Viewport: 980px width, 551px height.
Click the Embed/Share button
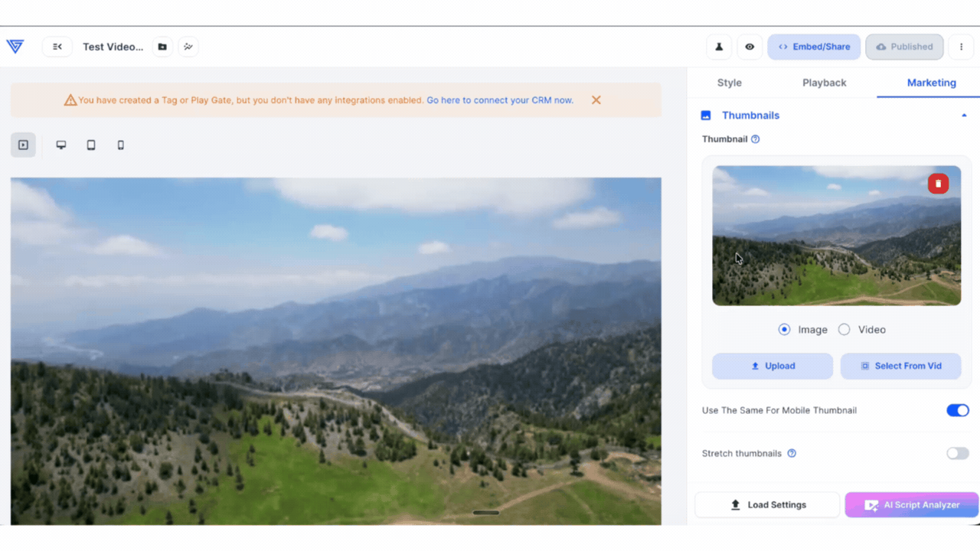coord(814,47)
